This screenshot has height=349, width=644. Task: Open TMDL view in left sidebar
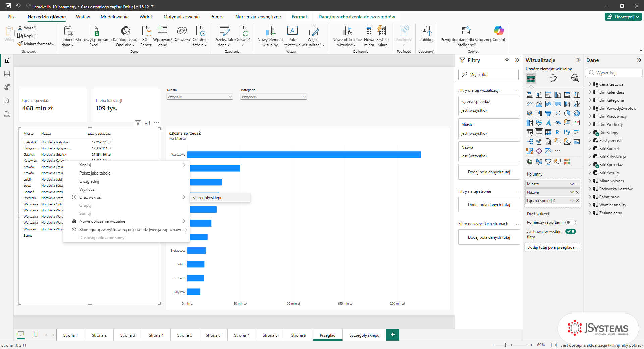point(7,114)
